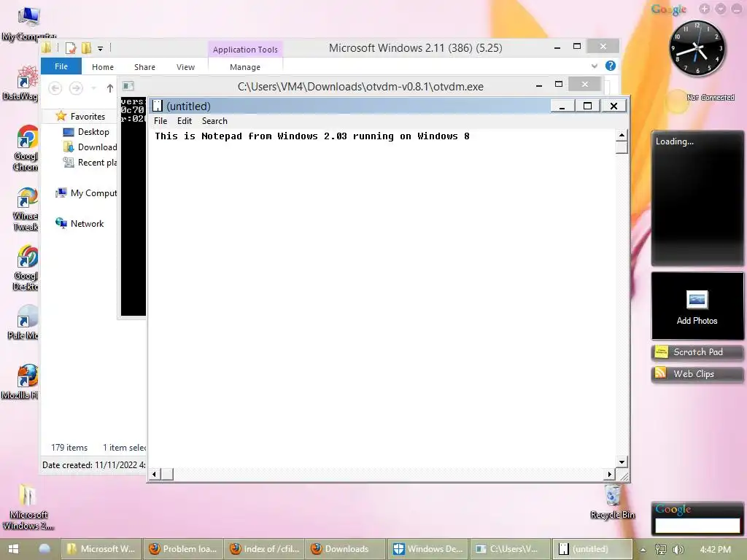747x560 pixels.
Task: Open the Winaero Tweaker desktop shortcut
Action: coord(26,209)
